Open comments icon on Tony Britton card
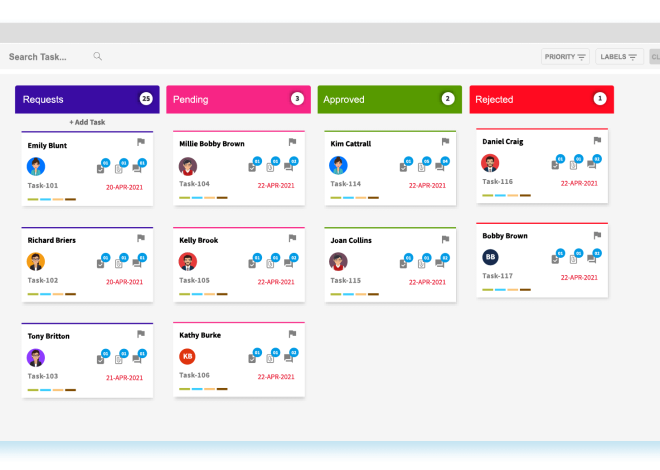 click(x=137, y=359)
